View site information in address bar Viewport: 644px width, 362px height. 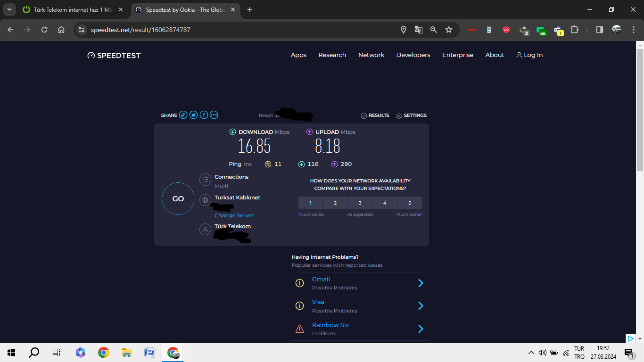tap(82, 30)
